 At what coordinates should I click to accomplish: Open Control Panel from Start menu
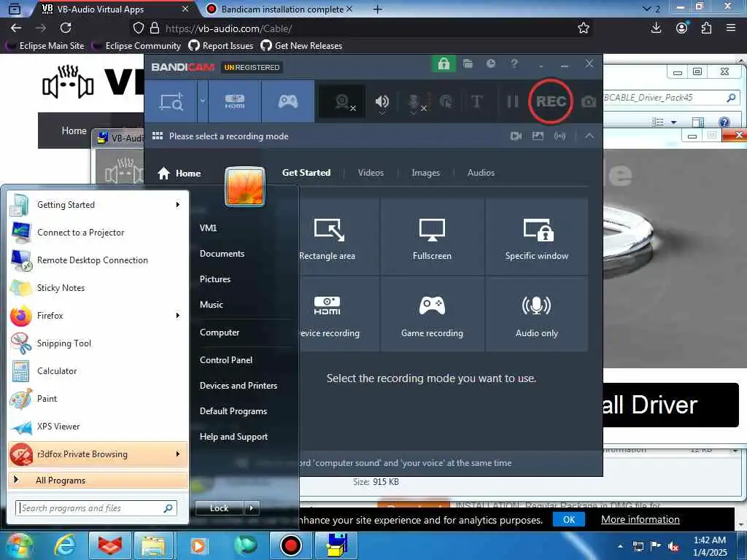tap(226, 360)
